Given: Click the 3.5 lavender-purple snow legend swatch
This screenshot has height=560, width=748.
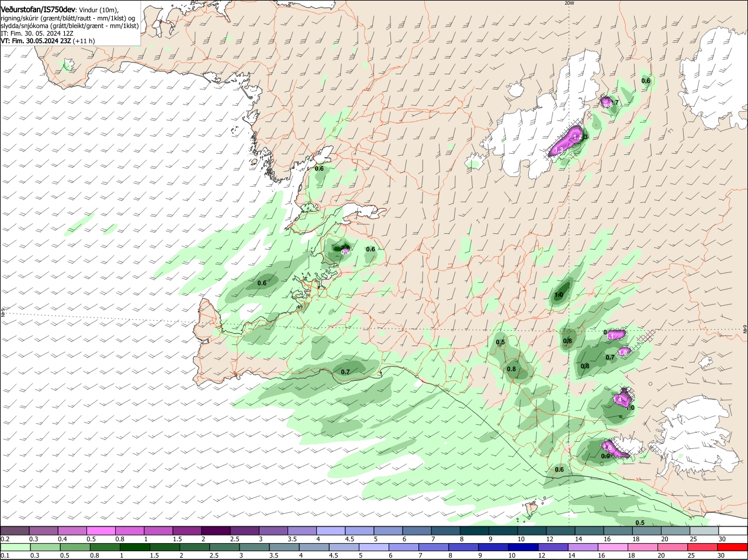Looking at the screenshot, I should (302, 530).
